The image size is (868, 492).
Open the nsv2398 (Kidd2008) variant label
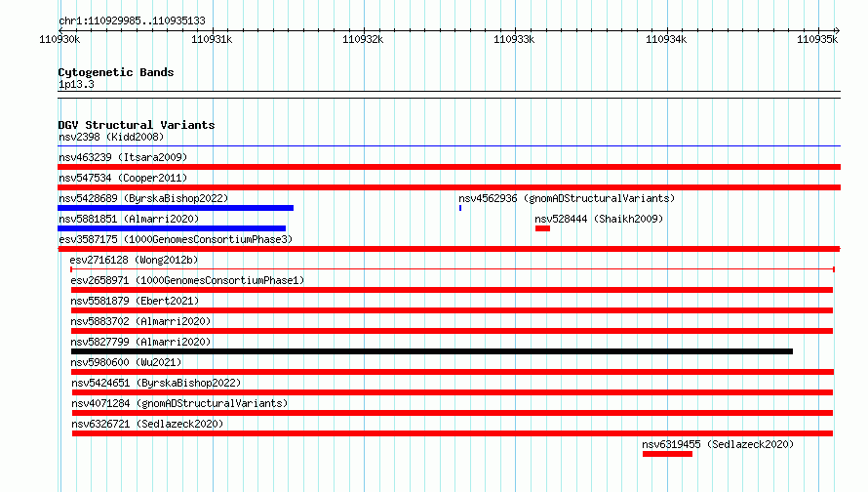(x=111, y=137)
